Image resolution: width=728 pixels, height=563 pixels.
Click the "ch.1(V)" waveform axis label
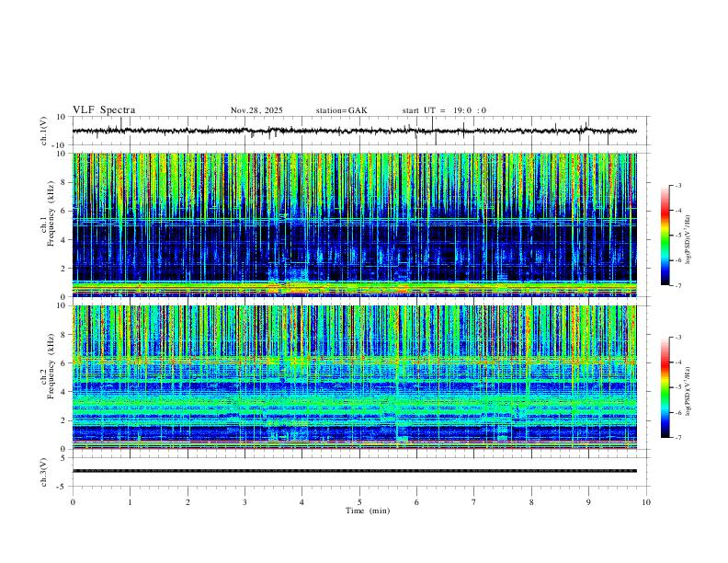pos(44,131)
